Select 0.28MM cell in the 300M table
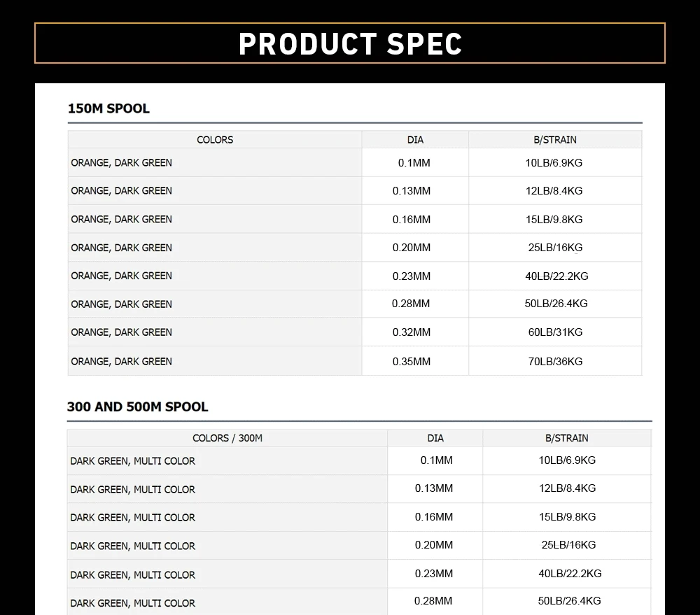 tap(433, 601)
